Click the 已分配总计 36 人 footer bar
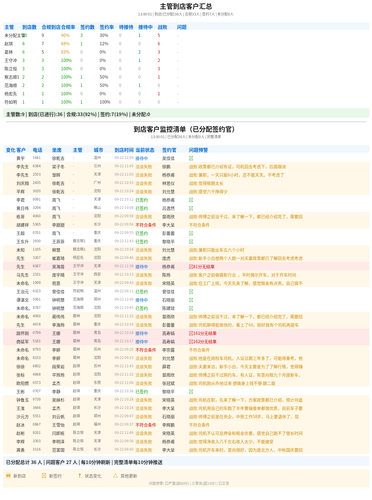 186,462
